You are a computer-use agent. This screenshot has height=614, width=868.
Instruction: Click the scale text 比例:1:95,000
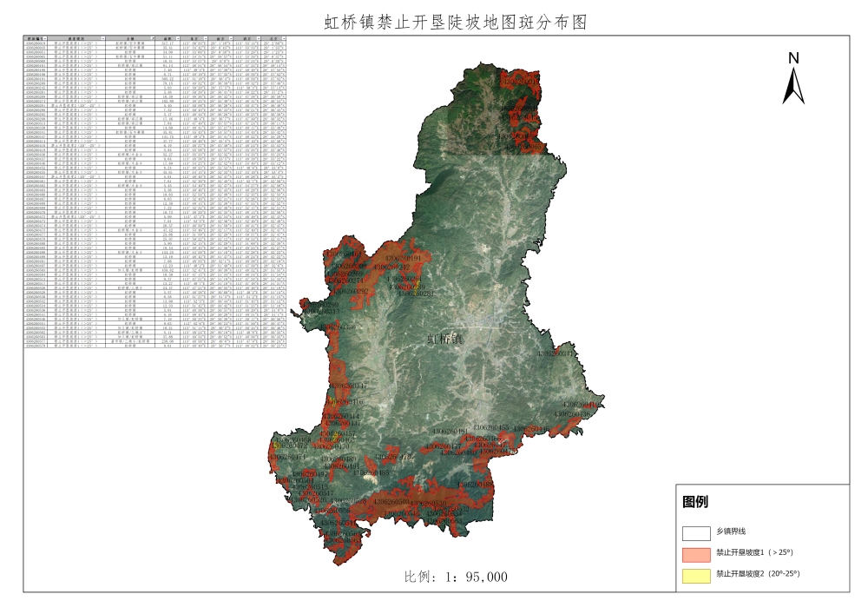tap(456, 577)
